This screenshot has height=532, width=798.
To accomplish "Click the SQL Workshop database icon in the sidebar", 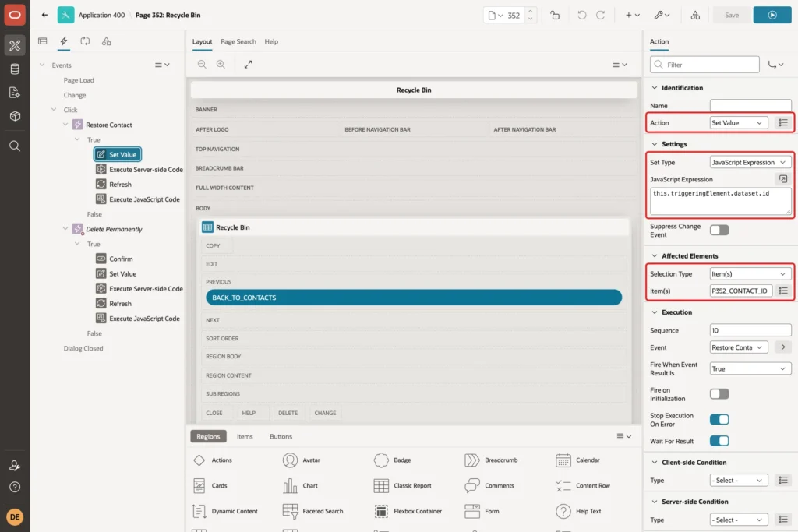I will coord(15,69).
